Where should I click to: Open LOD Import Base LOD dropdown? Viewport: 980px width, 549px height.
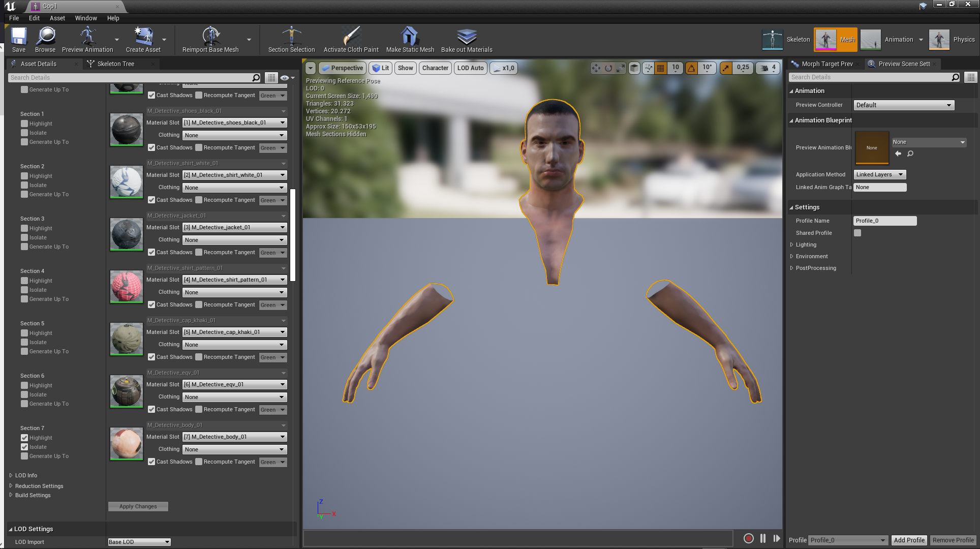coord(139,542)
